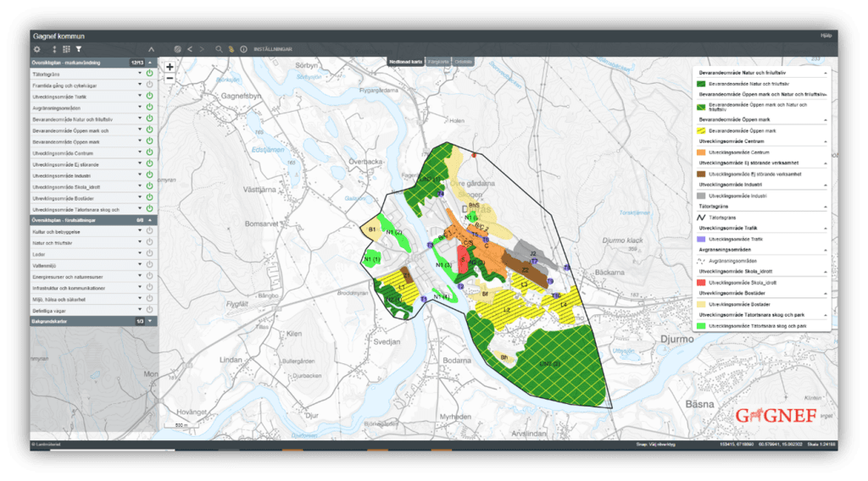
Task: Switch to the Färgkarta tab
Action: (437, 62)
